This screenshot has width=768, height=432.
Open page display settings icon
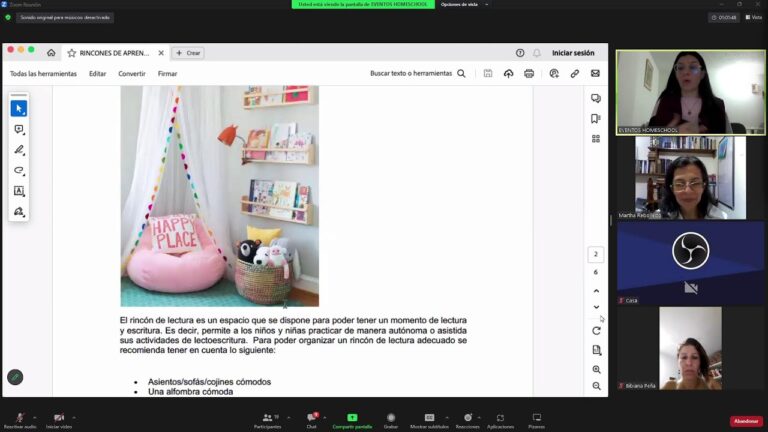pos(596,350)
